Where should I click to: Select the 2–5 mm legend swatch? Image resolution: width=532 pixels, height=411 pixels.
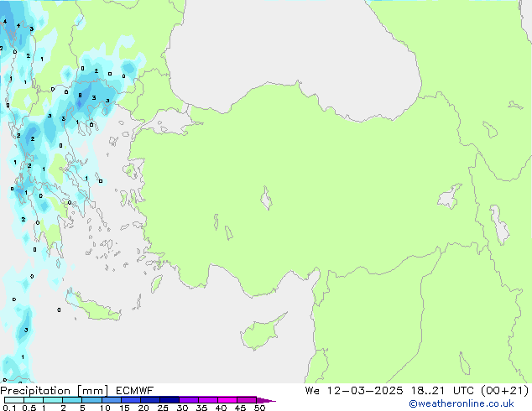point(72,400)
